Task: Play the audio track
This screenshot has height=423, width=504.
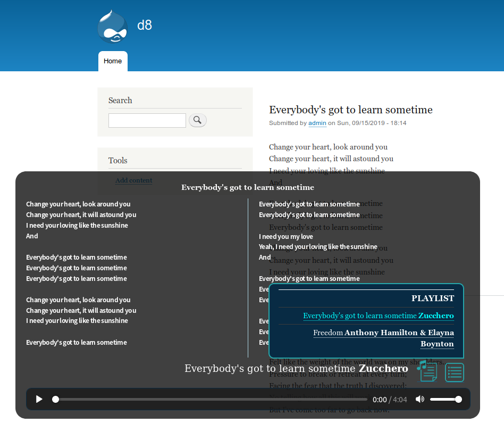Action: [39, 399]
